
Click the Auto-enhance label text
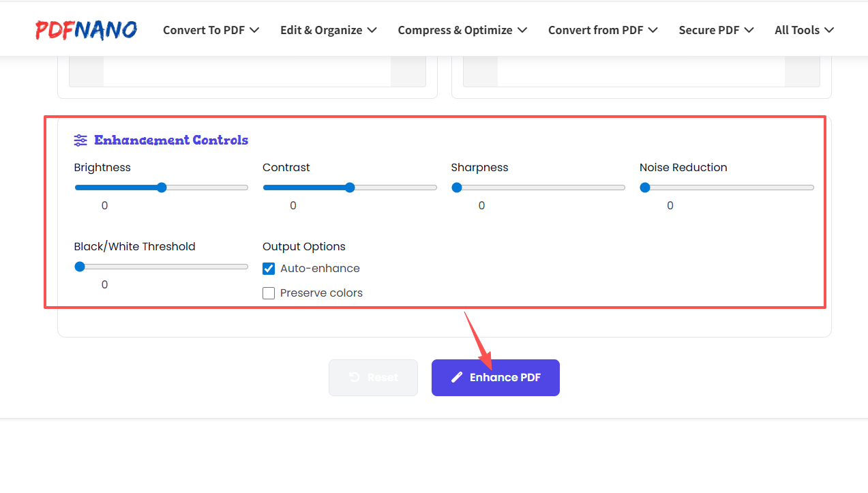coord(320,269)
